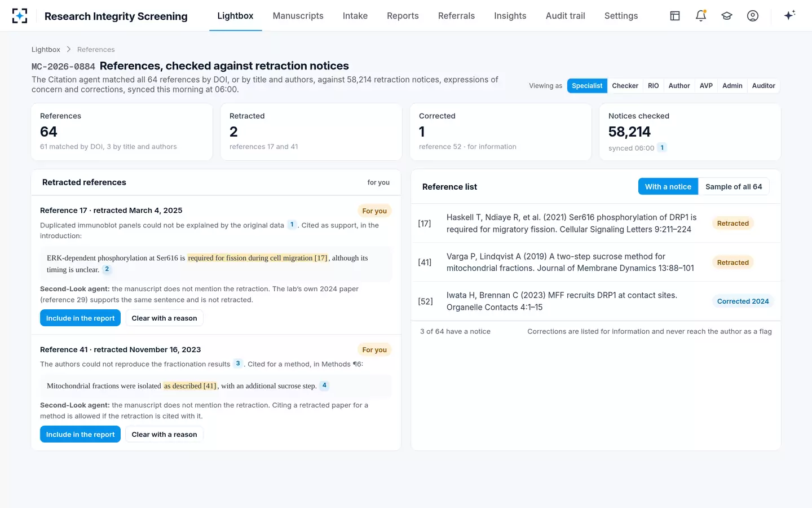Viewport: 812px width, 508px height.
Task: Open the sparkle AI assistant icon
Action: pyautogui.click(x=789, y=15)
